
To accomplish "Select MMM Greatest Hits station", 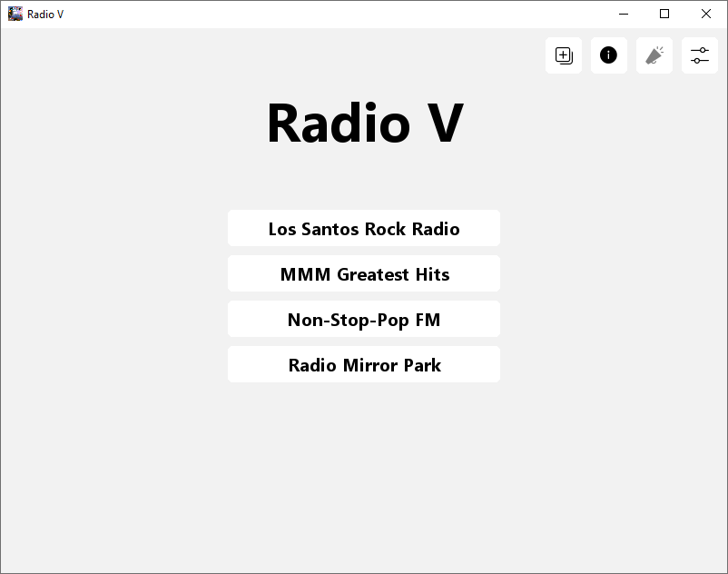I will pyautogui.click(x=364, y=273).
